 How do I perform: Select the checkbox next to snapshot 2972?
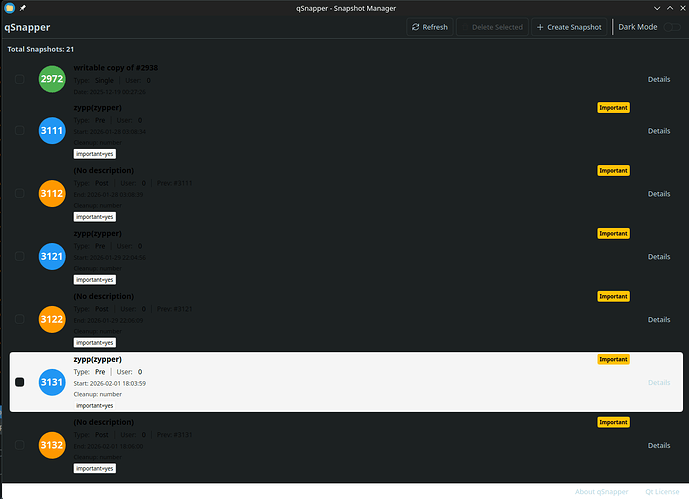(20, 79)
